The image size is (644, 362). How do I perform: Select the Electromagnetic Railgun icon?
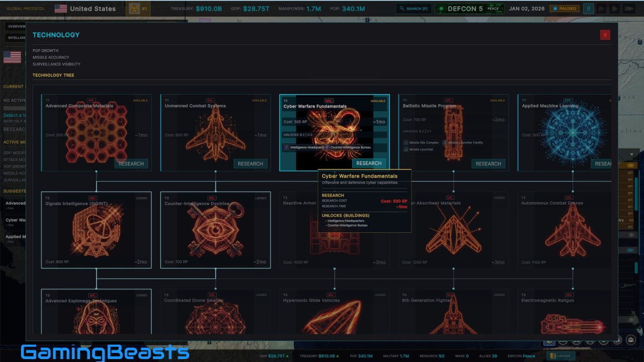point(573,324)
